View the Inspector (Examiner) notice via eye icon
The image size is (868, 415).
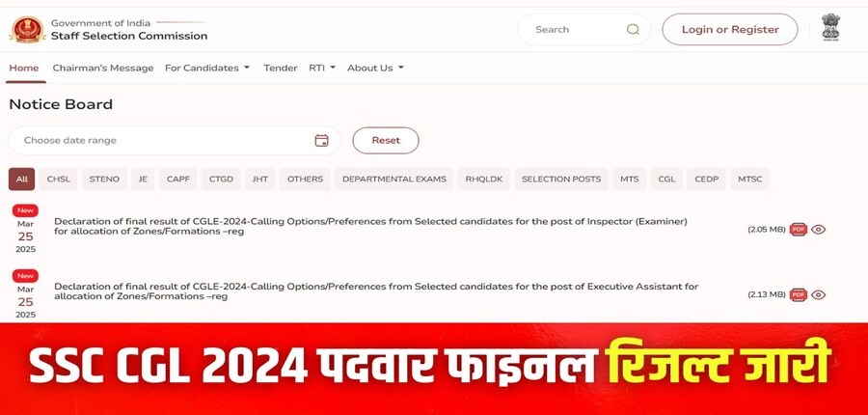click(818, 230)
